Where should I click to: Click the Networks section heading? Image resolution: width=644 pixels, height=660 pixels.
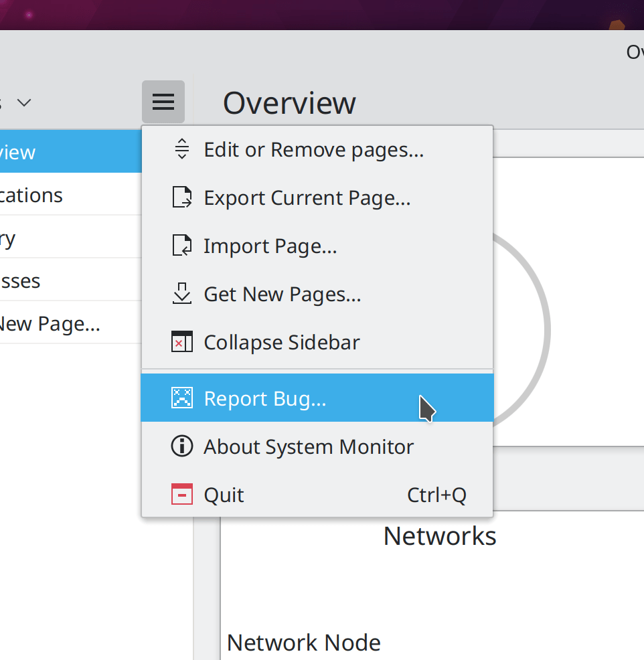[439, 536]
